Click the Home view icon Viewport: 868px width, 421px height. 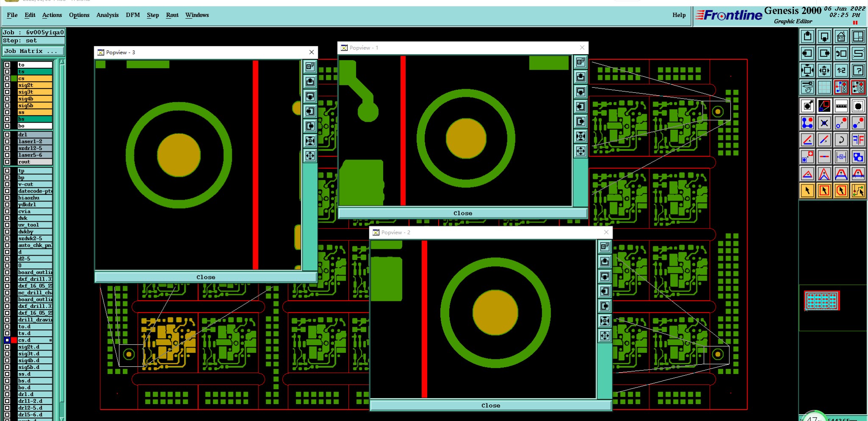[x=841, y=37]
